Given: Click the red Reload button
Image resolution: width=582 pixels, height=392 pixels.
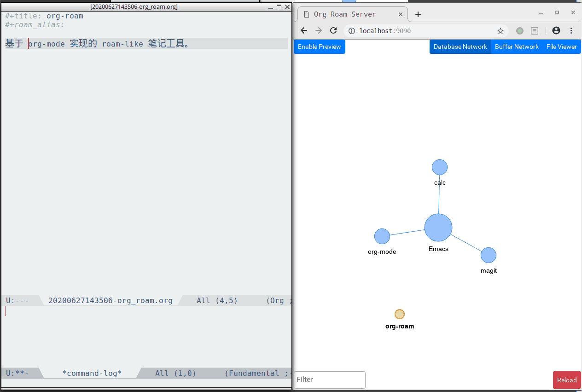Looking at the screenshot, I should [x=567, y=380].
